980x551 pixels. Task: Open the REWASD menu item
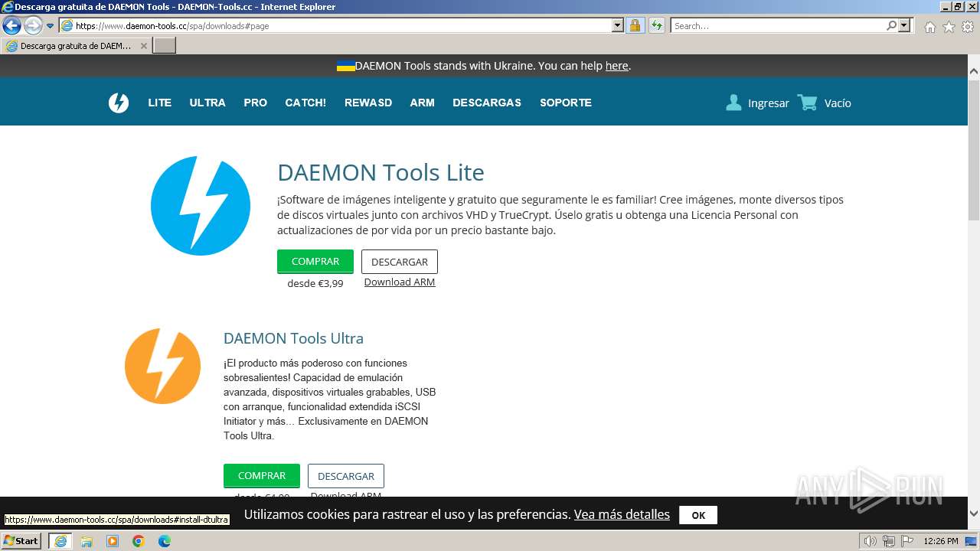coord(368,103)
